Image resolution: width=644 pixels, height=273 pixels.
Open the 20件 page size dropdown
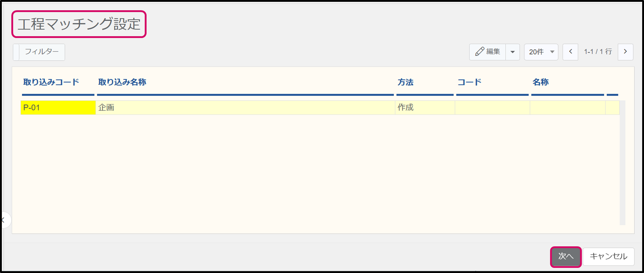541,52
